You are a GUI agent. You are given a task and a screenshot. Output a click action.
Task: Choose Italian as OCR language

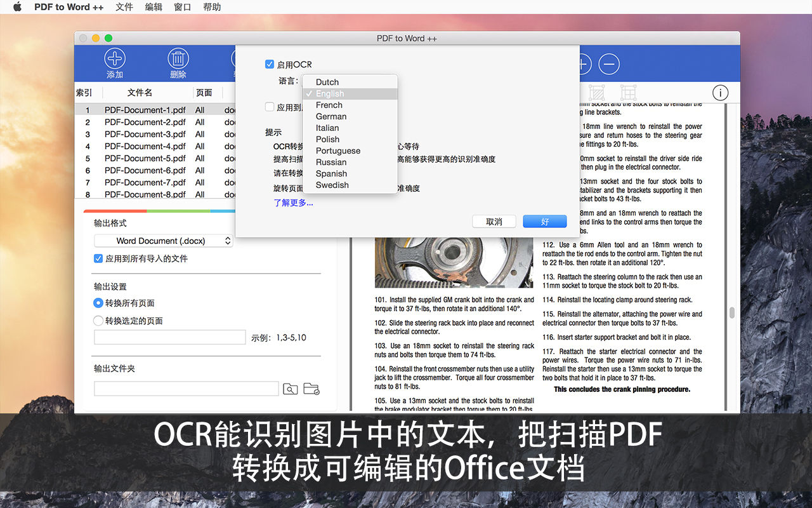(350, 128)
